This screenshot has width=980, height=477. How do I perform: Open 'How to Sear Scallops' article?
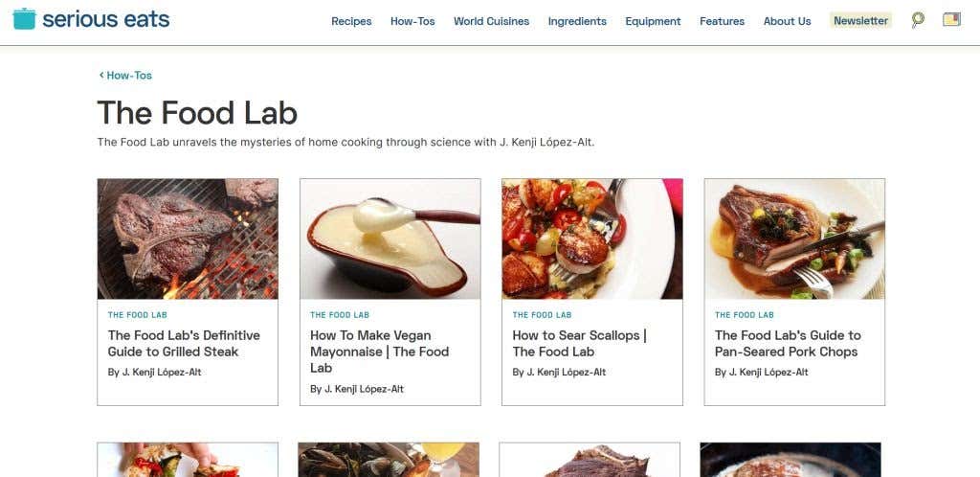(x=579, y=344)
